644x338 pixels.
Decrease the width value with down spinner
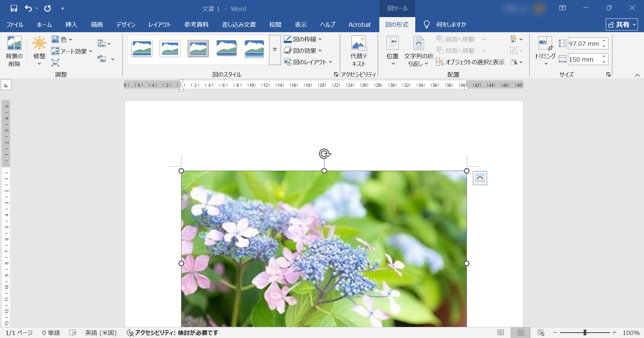coord(604,62)
